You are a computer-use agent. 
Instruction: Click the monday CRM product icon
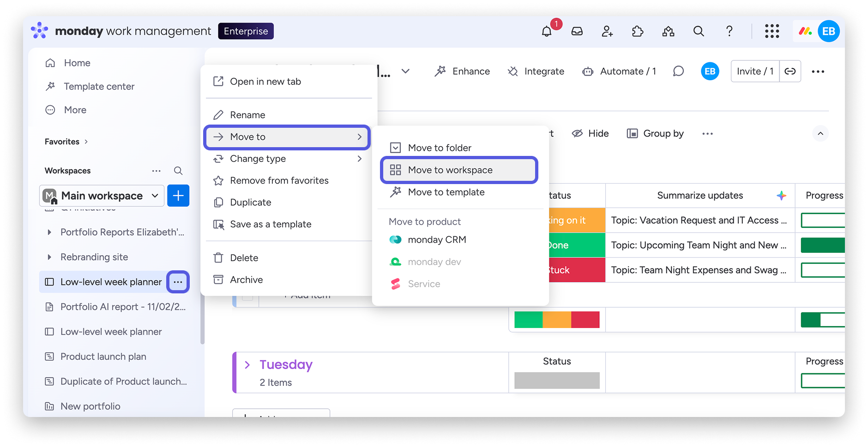[x=395, y=239]
